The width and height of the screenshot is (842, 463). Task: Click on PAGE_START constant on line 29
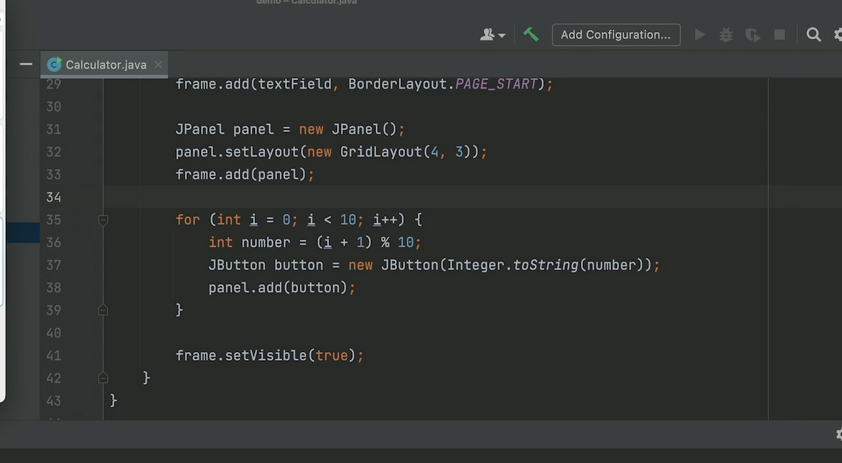[496, 84]
